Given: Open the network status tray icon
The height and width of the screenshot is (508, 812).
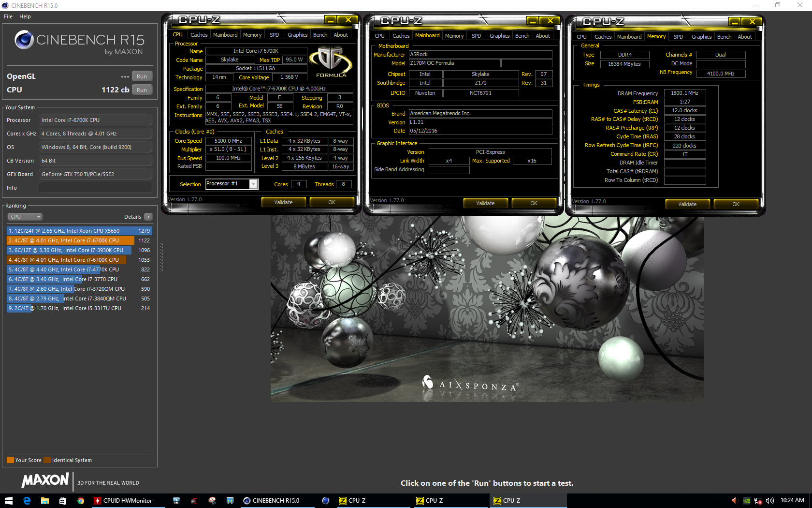Looking at the screenshot, I should (x=758, y=501).
